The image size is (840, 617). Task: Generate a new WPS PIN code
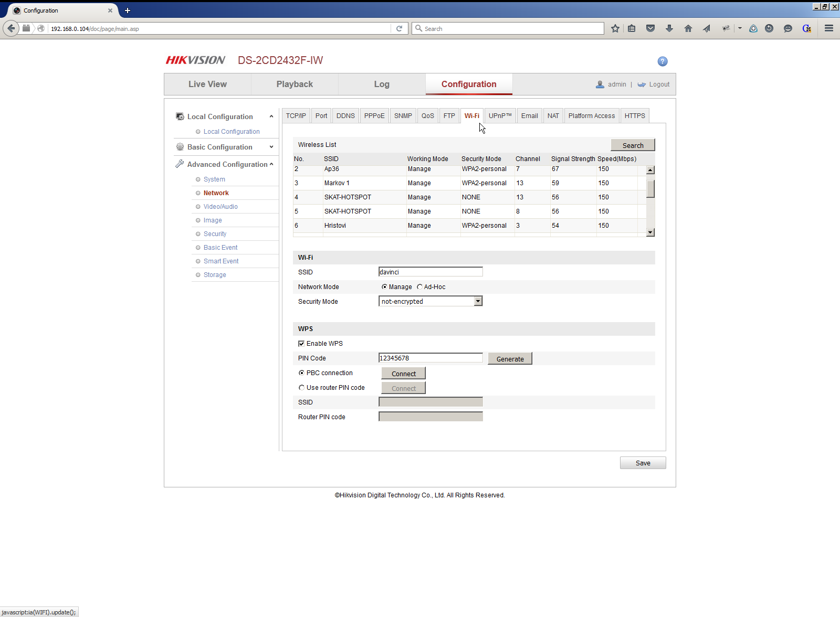[510, 359]
